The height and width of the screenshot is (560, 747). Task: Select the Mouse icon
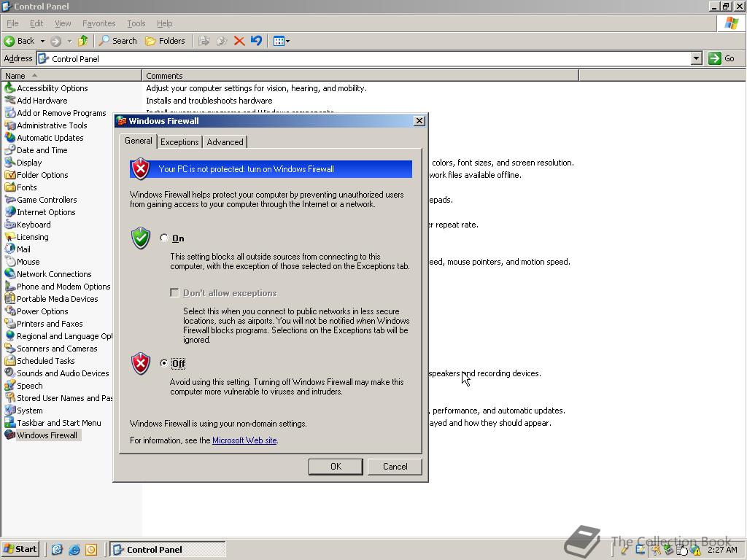pyautogui.click(x=9, y=262)
